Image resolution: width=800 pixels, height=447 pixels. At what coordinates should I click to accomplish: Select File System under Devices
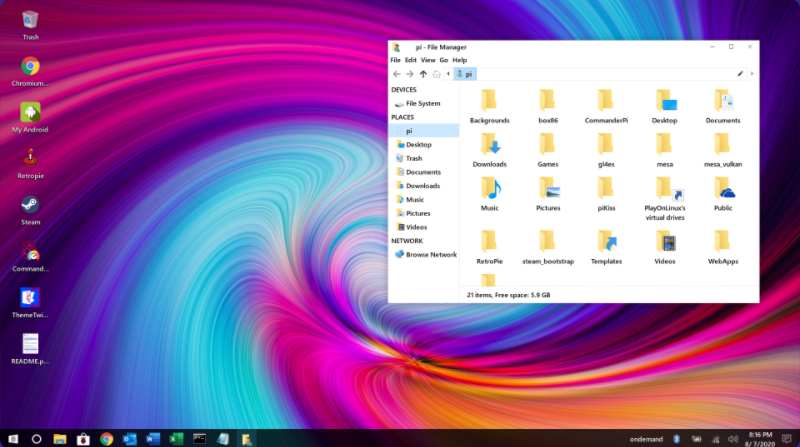tap(422, 104)
